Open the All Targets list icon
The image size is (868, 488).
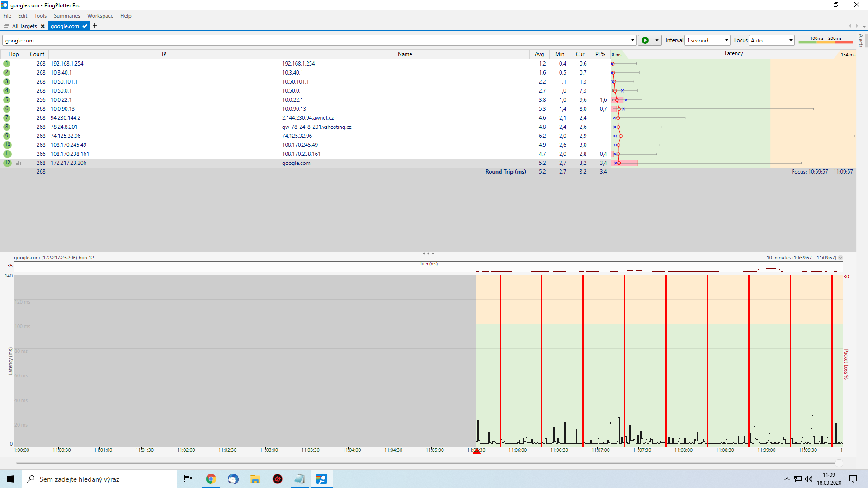(6, 26)
